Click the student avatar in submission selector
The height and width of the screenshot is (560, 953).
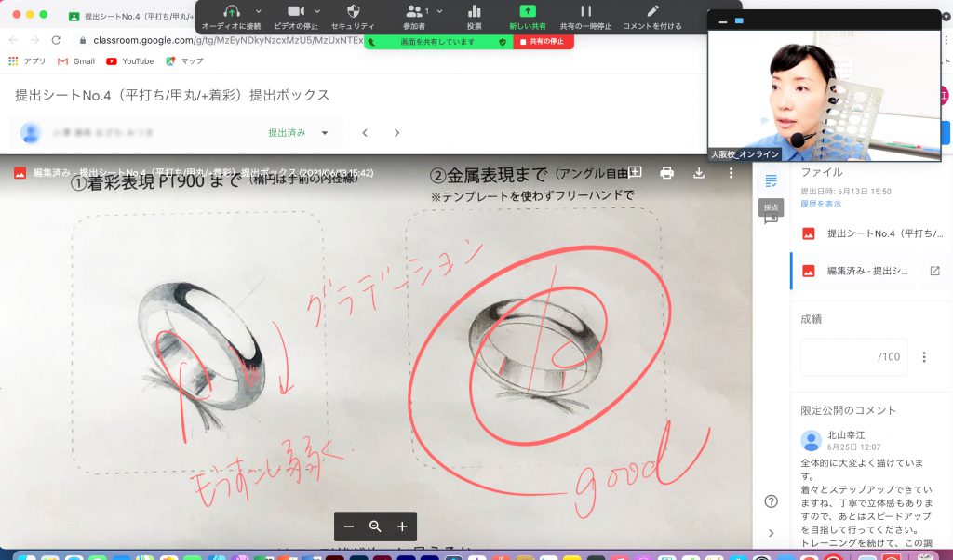coord(31,133)
